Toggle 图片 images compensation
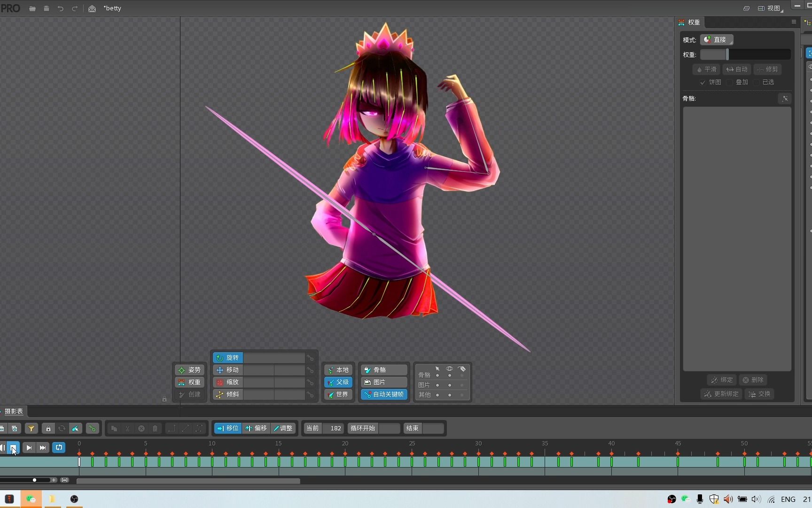 384,382
